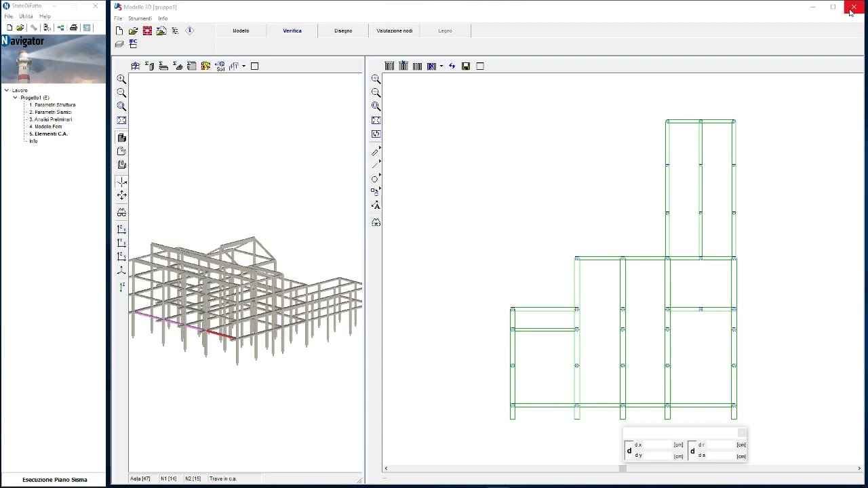Click the stacked layers icon beside IFC
Screen dimensions: 868x488
tap(119, 44)
